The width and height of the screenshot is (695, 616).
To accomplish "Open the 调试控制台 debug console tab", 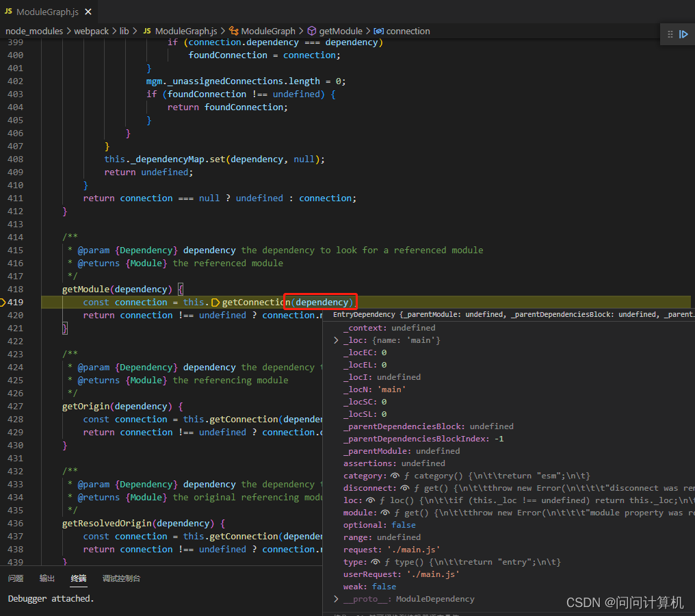I will (122, 578).
